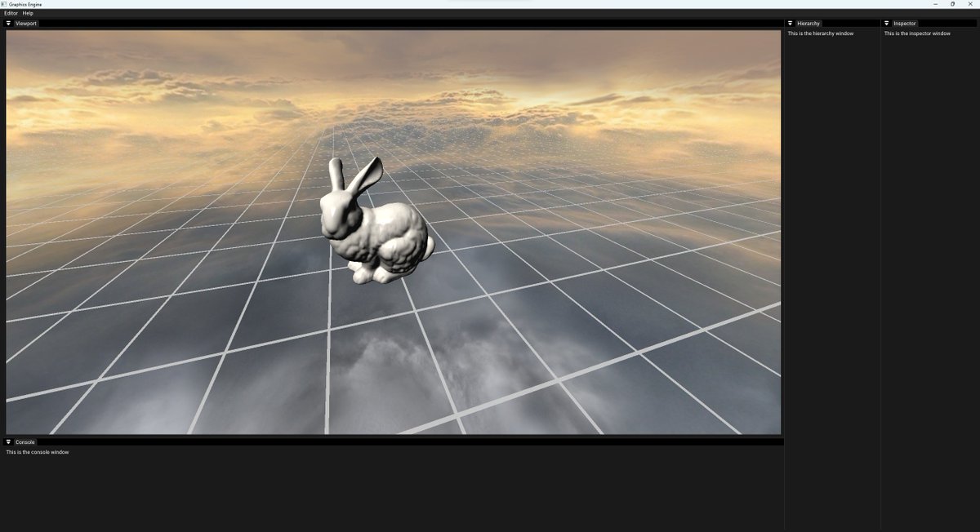Click text 'This is the inspector window'
Viewport: 980px width, 532px height.
click(x=917, y=33)
